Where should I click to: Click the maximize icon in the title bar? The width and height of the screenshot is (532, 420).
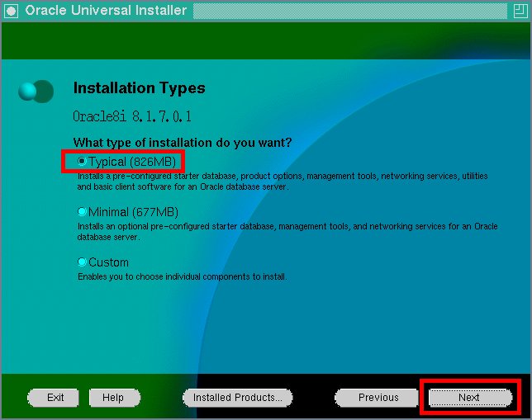click(520, 11)
